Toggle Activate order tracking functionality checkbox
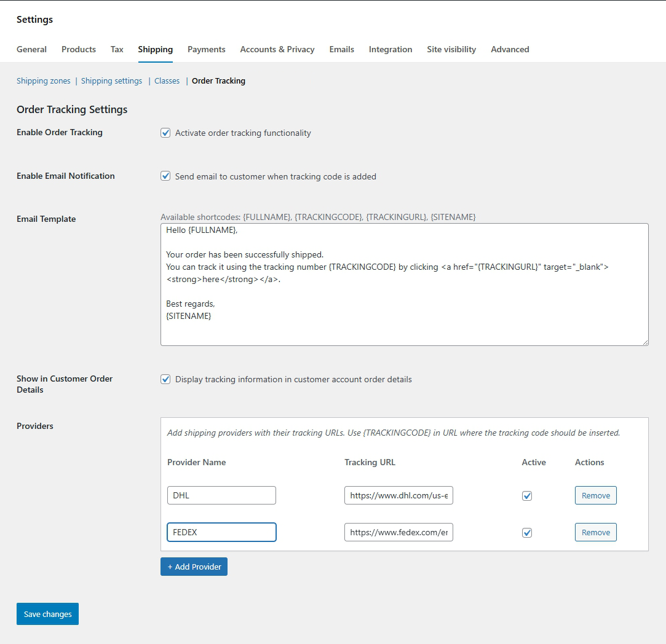 point(165,133)
